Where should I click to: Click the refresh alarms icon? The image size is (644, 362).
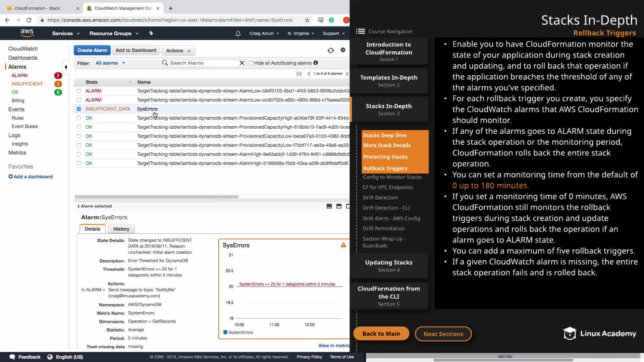(331, 50)
